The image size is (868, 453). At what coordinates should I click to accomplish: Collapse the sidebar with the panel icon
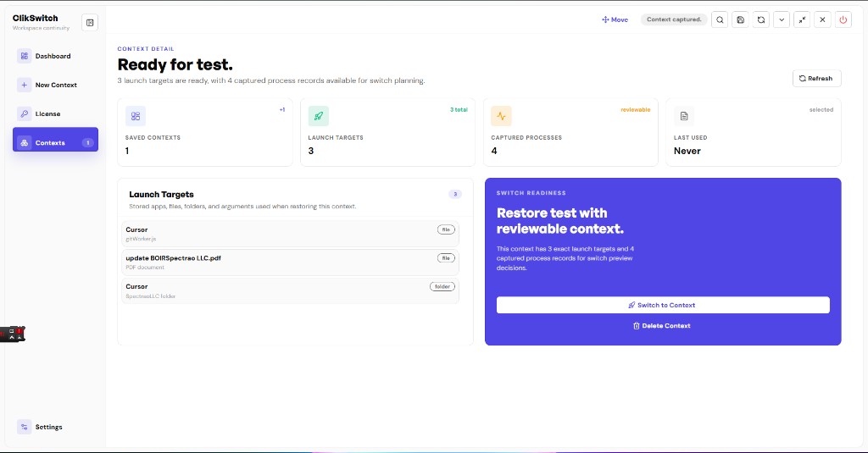click(x=90, y=23)
